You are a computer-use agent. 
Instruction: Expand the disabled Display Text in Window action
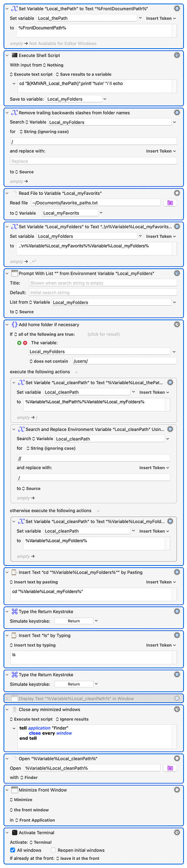(x=7, y=699)
